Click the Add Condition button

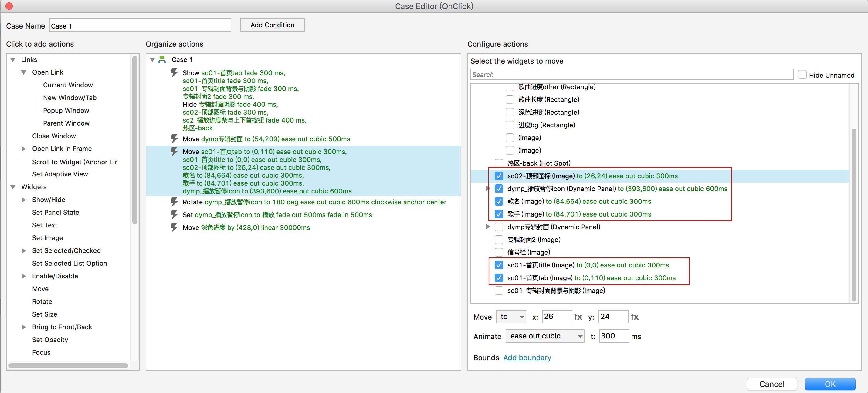(x=272, y=25)
